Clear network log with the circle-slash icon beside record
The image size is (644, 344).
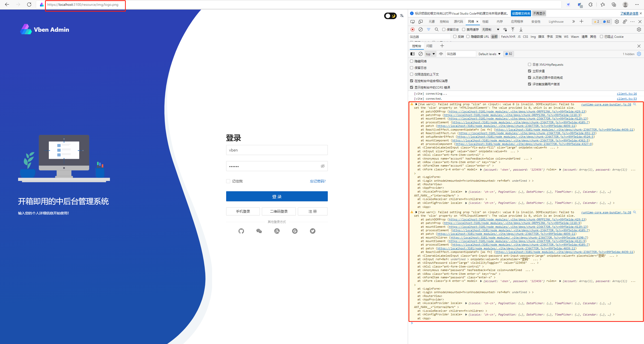pos(421,29)
